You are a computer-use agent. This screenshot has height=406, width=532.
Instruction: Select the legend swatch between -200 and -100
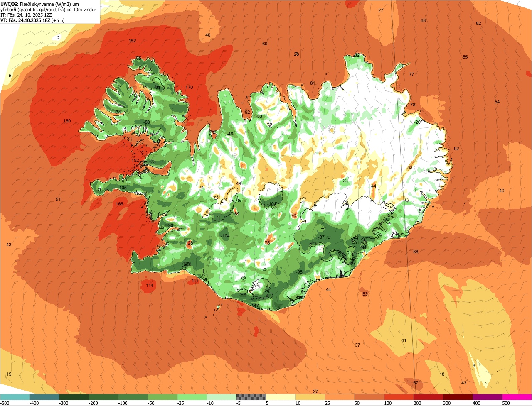[x=103, y=397]
